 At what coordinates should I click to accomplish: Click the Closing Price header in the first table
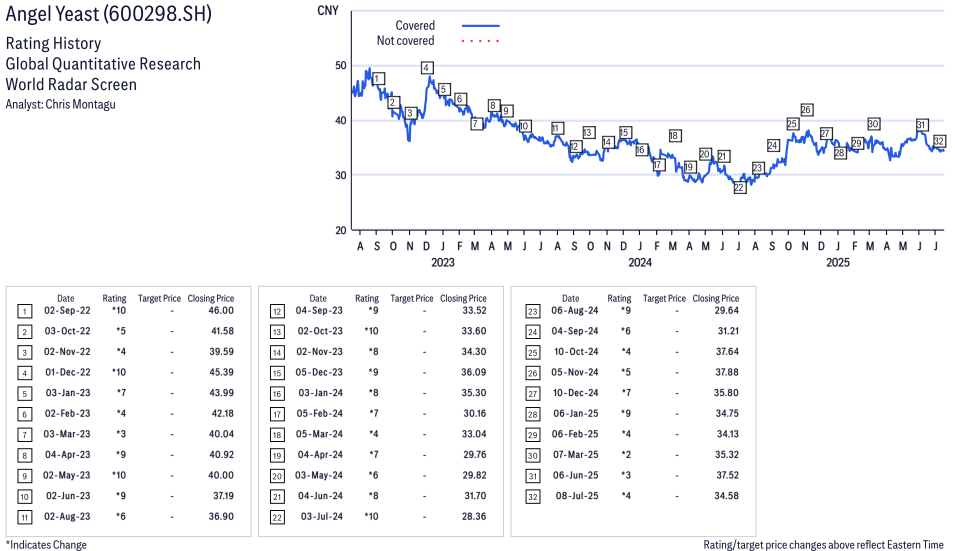(x=211, y=298)
